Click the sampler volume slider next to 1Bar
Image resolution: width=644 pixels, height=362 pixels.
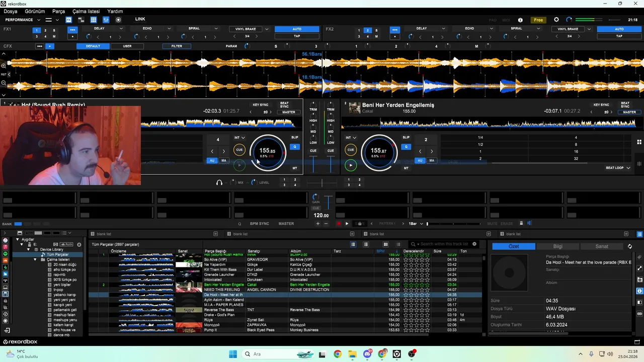pos(453,224)
